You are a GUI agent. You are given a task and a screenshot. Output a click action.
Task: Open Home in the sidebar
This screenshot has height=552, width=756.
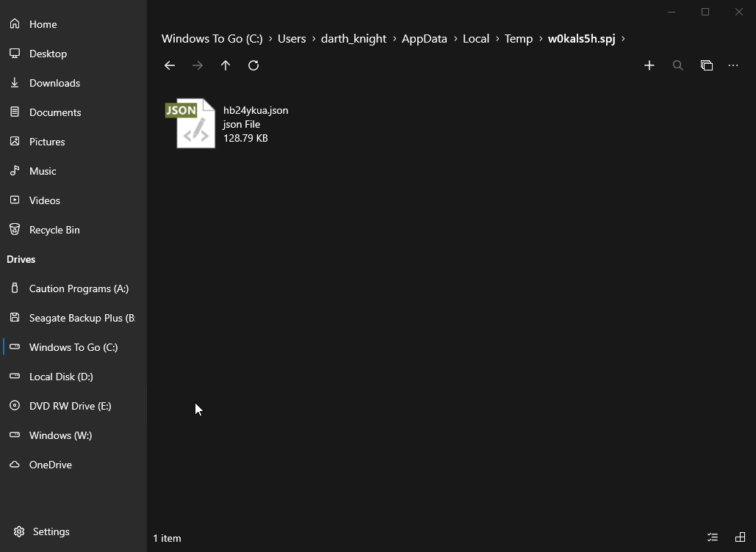(73, 24)
